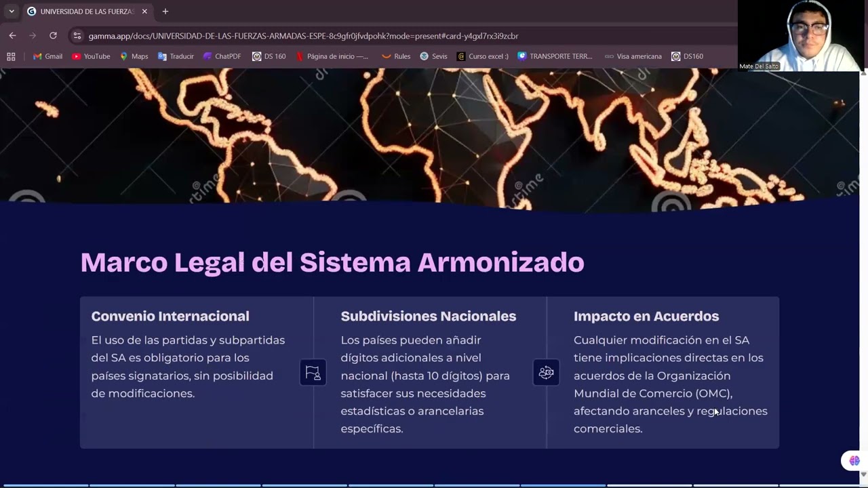Reload the Gamma page

click(53, 35)
